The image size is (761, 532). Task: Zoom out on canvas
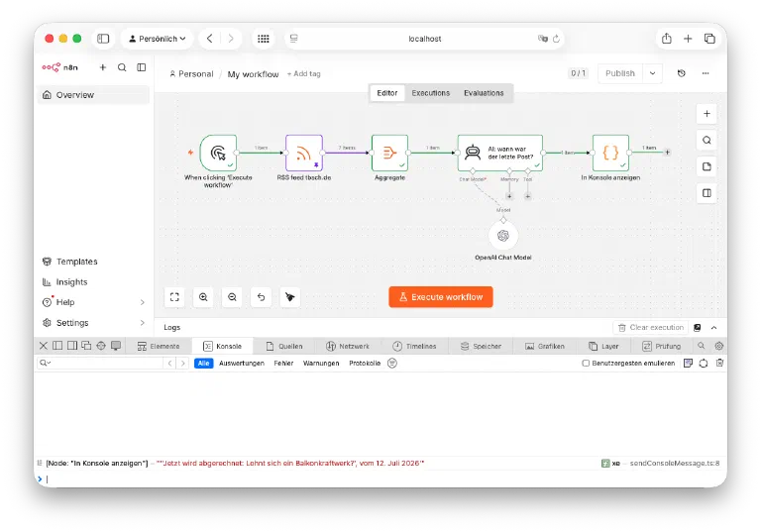click(x=232, y=297)
